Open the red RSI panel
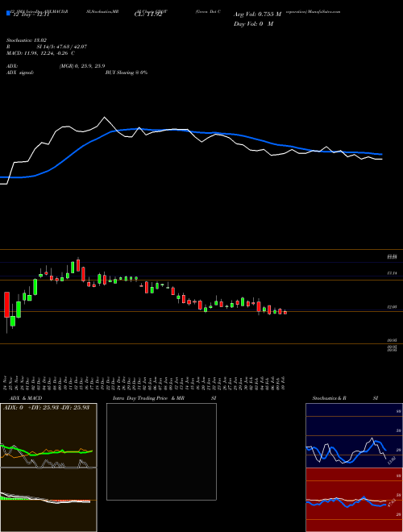The width and height of the screenshot is (403, 532). point(354,500)
